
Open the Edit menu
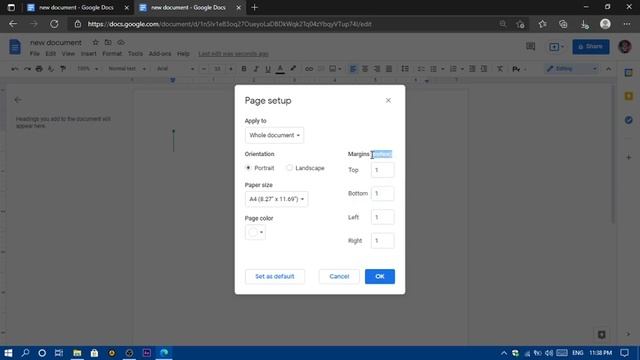(x=51, y=54)
